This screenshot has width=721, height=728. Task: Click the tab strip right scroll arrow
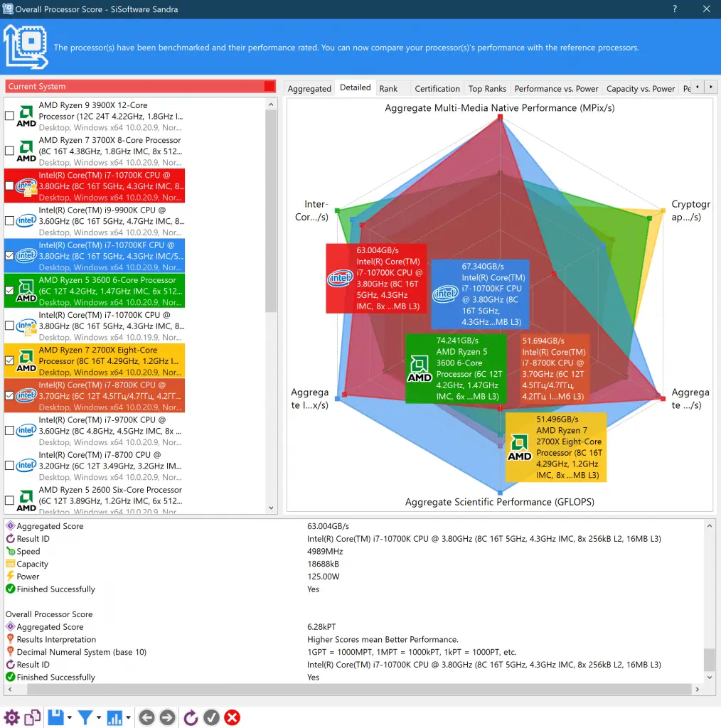pos(711,87)
